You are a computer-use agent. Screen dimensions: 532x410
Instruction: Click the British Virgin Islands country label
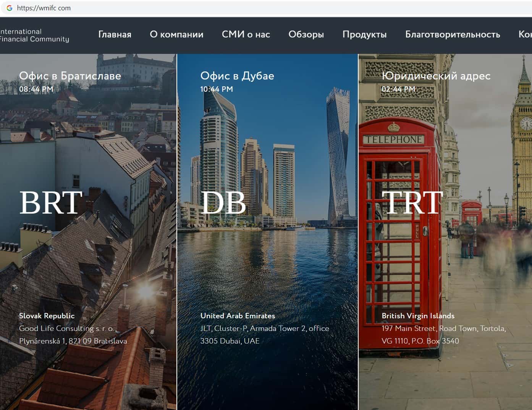418,316
